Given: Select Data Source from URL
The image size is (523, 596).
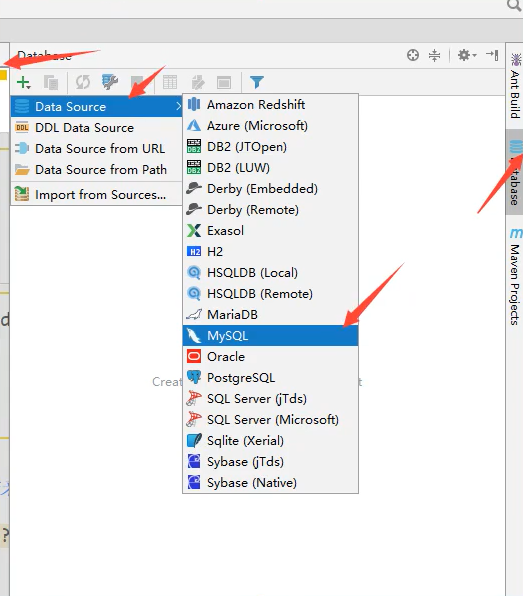Looking at the screenshot, I should click(97, 149).
